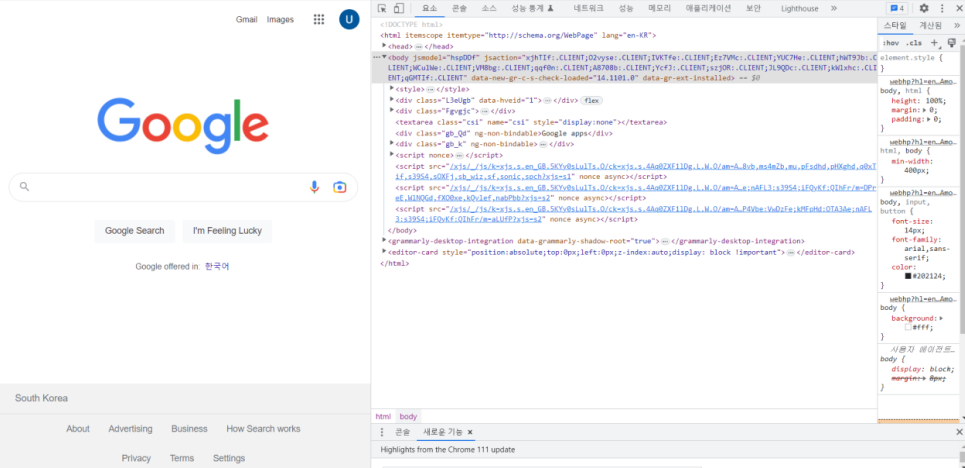Screen dimensions: 965x468
Task: Toggle the .cls element classes panel
Action: (915, 43)
